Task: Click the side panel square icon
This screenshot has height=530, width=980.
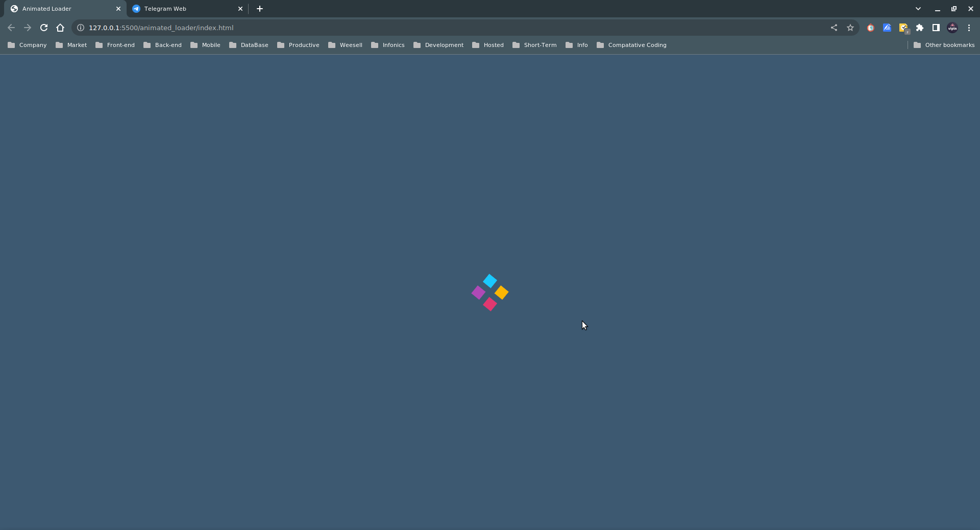Action: point(936,28)
